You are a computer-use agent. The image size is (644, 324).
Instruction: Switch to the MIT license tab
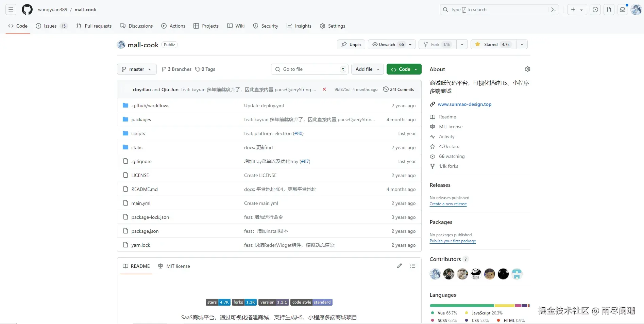(x=174, y=266)
